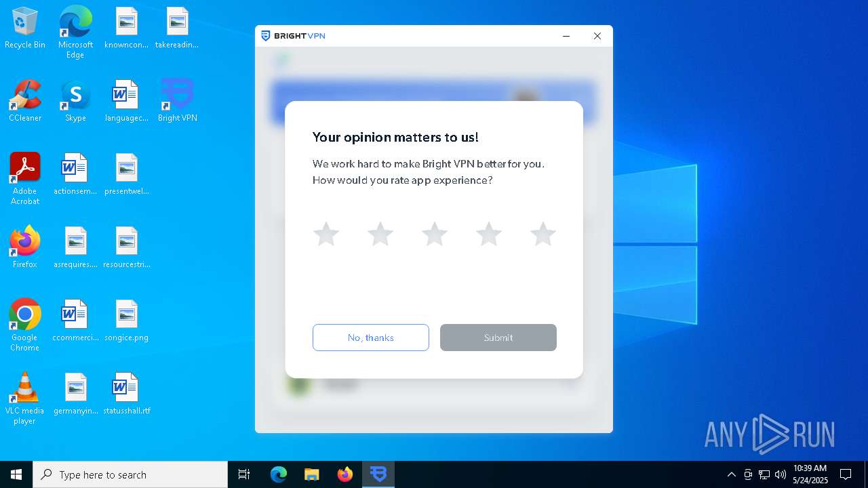Give a five star rating
Viewport: 868px width, 488px height.
[543, 234]
